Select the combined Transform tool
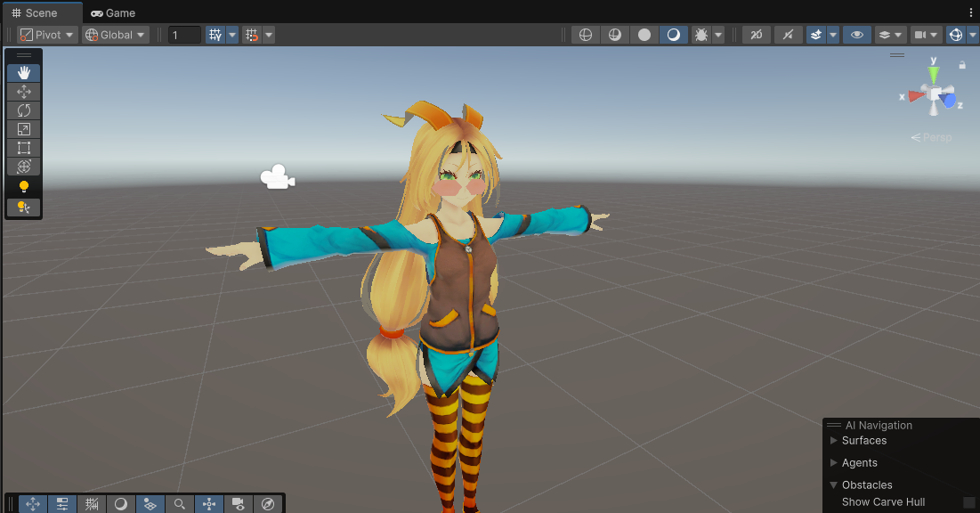 pyautogui.click(x=24, y=167)
